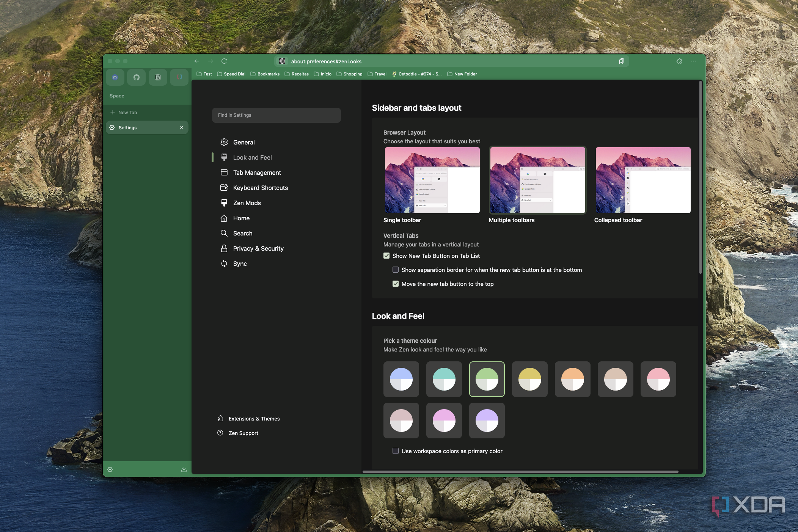The image size is (798, 532).
Task: Open the Início bookmarks folder
Action: tap(322, 74)
